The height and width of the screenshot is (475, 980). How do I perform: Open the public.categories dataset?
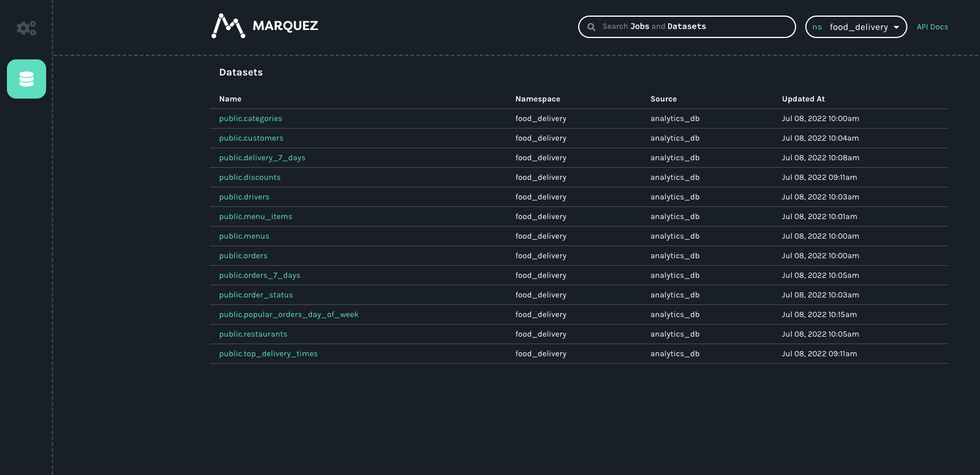[251, 119]
